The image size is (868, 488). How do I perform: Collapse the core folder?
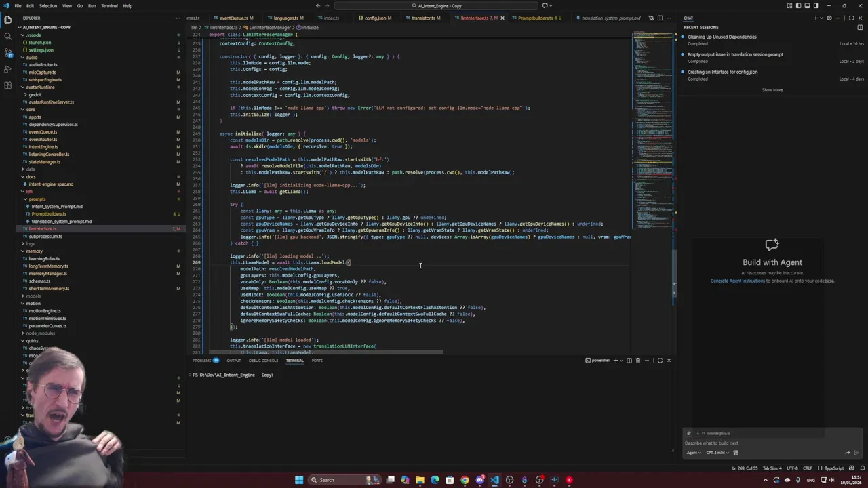click(31, 110)
